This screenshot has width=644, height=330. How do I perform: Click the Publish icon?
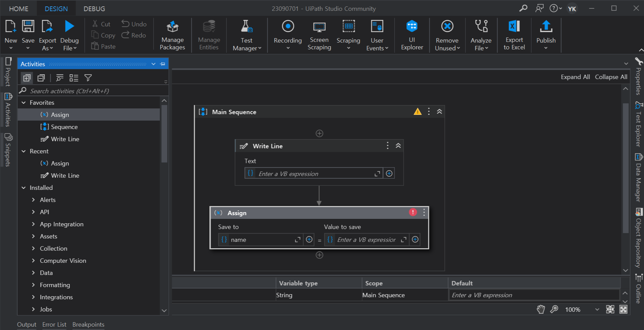coord(546,26)
